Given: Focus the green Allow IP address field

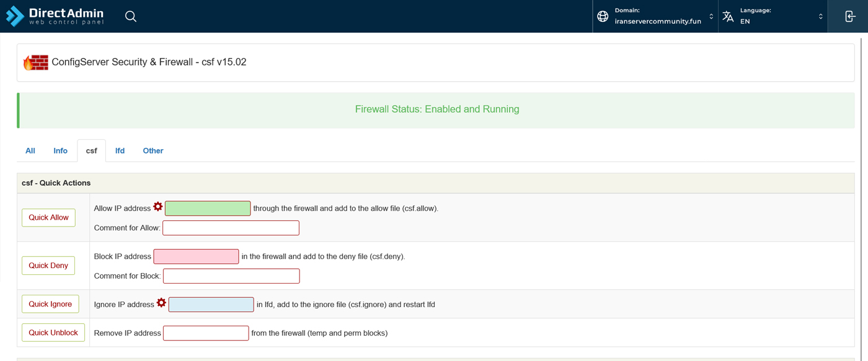Looking at the screenshot, I should [x=208, y=209].
